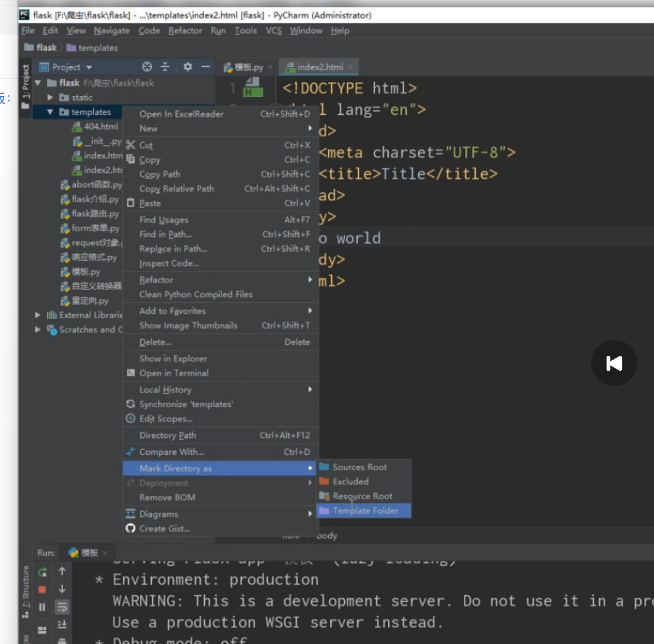Select Copy Relative Path menu item
The width and height of the screenshot is (654, 644).
click(220, 189)
